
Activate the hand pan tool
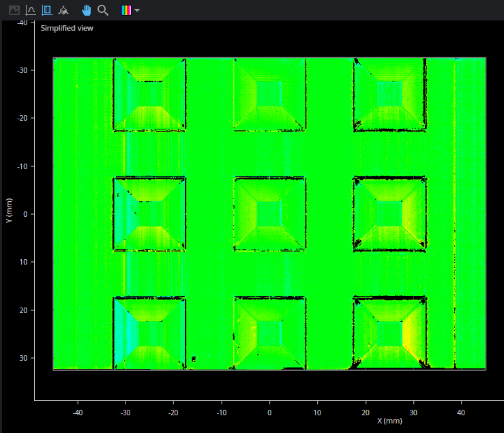(x=87, y=10)
